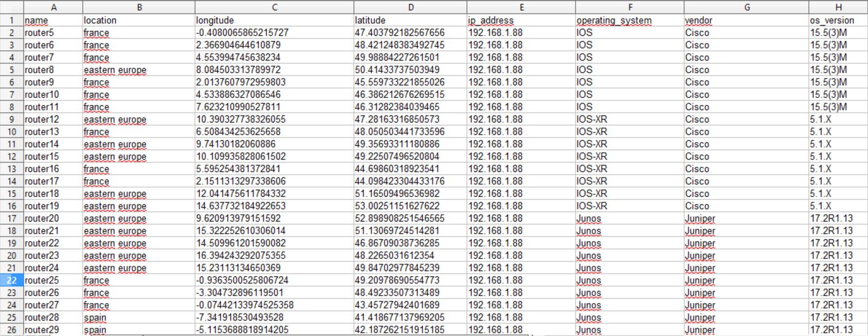868x336 pixels.
Task: Click router5's 15.5(3)M version cell
Action: pyautogui.click(x=838, y=33)
